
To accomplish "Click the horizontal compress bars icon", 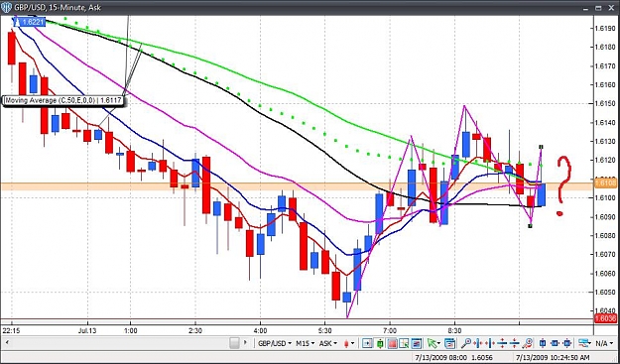I will [x=490, y=343].
